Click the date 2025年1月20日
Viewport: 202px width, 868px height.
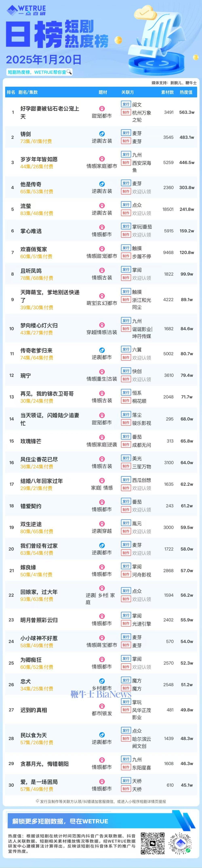[x=44, y=60]
